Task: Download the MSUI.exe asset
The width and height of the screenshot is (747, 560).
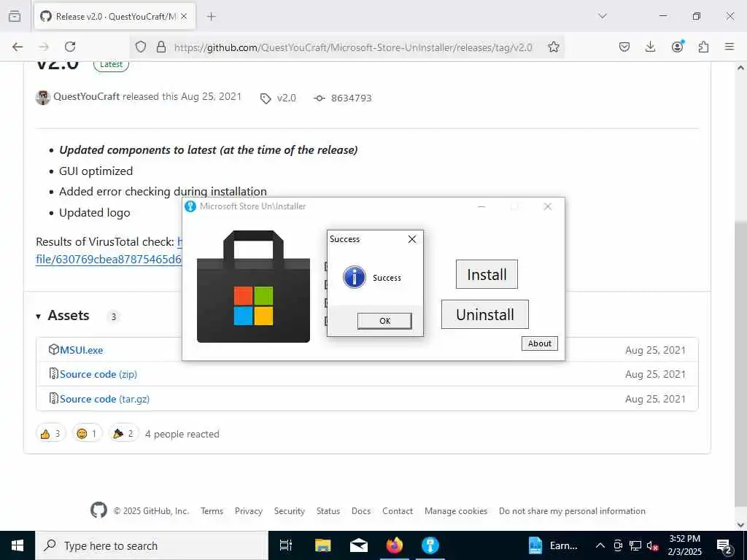Action: pos(81,350)
